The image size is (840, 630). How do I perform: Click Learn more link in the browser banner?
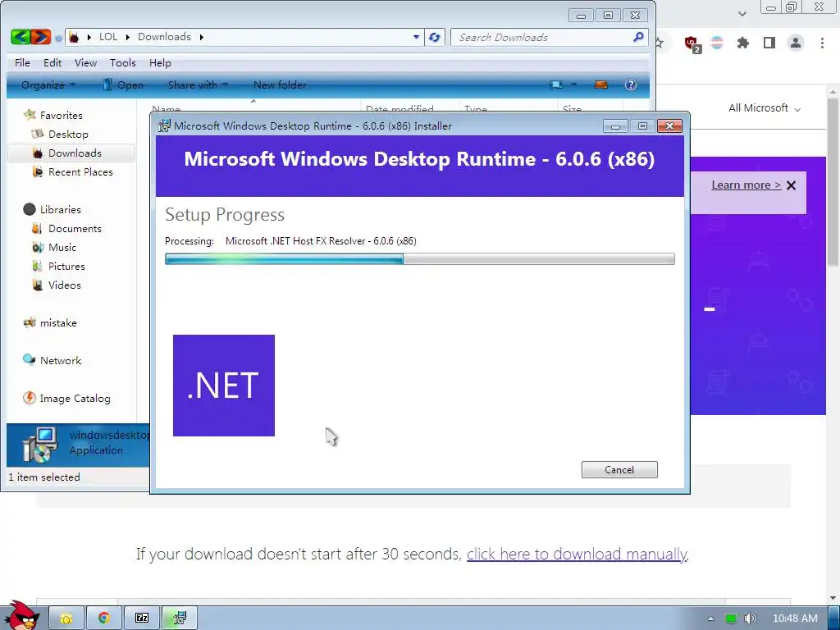746,185
